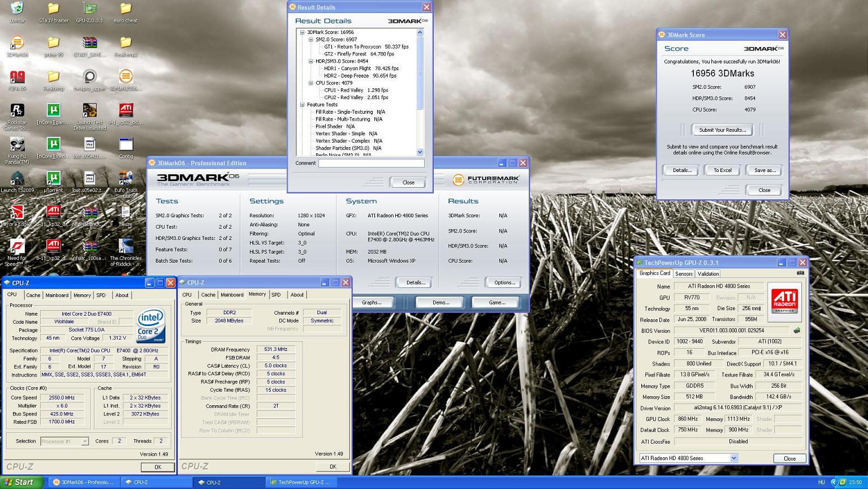Click the Demo... button in 3DMark06

(441, 302)
